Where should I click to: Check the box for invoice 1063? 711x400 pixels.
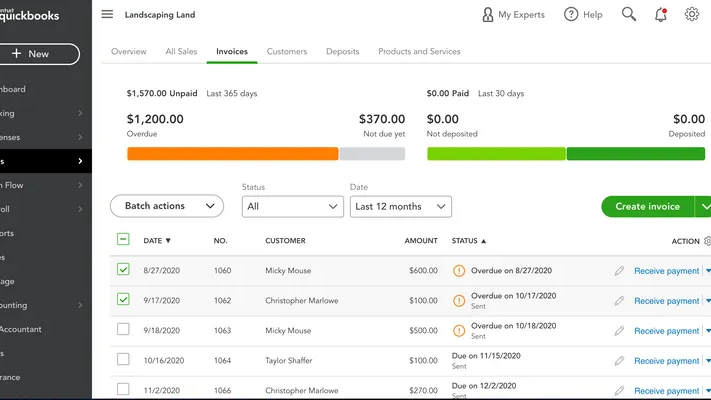[123, 330]
